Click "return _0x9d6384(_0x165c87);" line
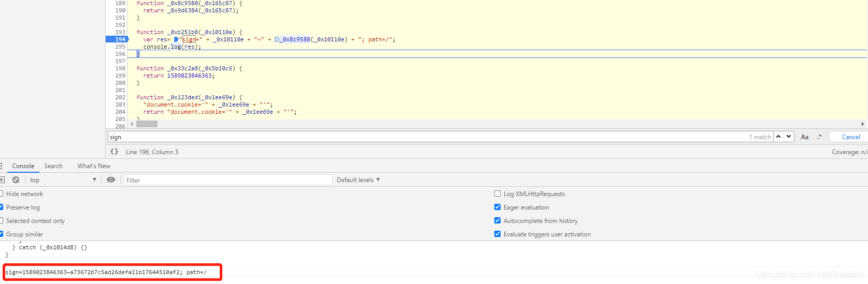 [191, 10]
